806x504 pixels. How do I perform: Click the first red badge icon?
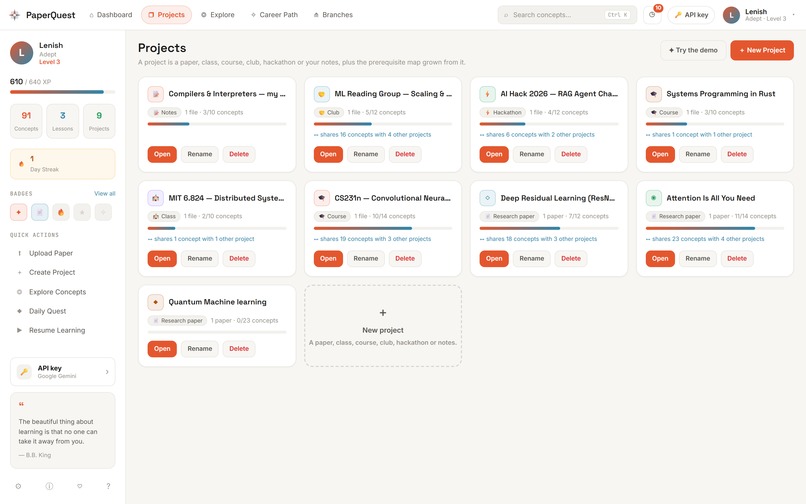(19, 212)
